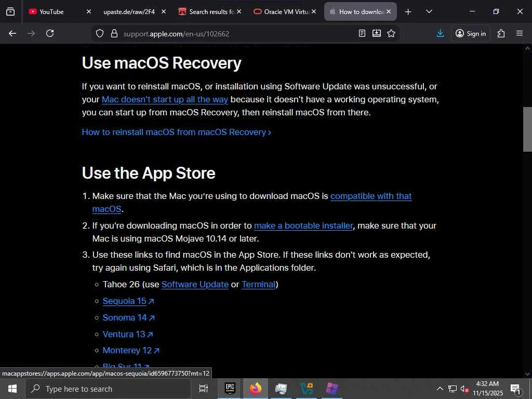Open tracking protection shield icon
Image resolution: width=532 pixels, height=399 pixels.
click(99, 33)
